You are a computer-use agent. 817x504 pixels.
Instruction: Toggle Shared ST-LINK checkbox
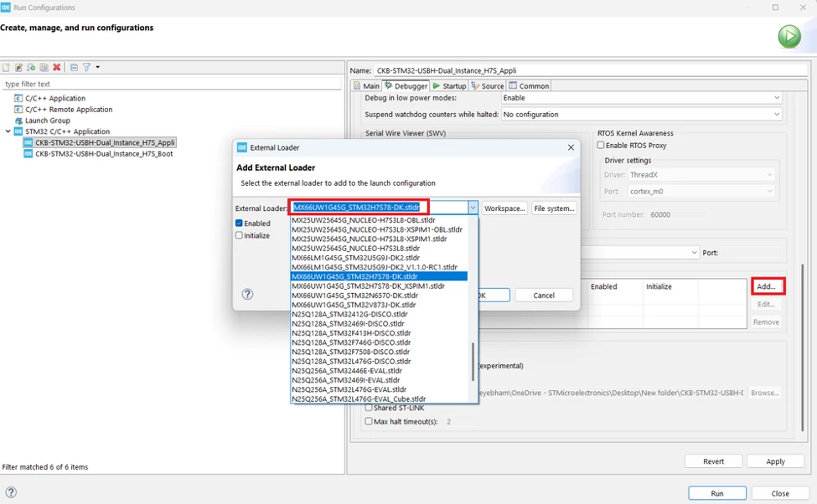369,408
